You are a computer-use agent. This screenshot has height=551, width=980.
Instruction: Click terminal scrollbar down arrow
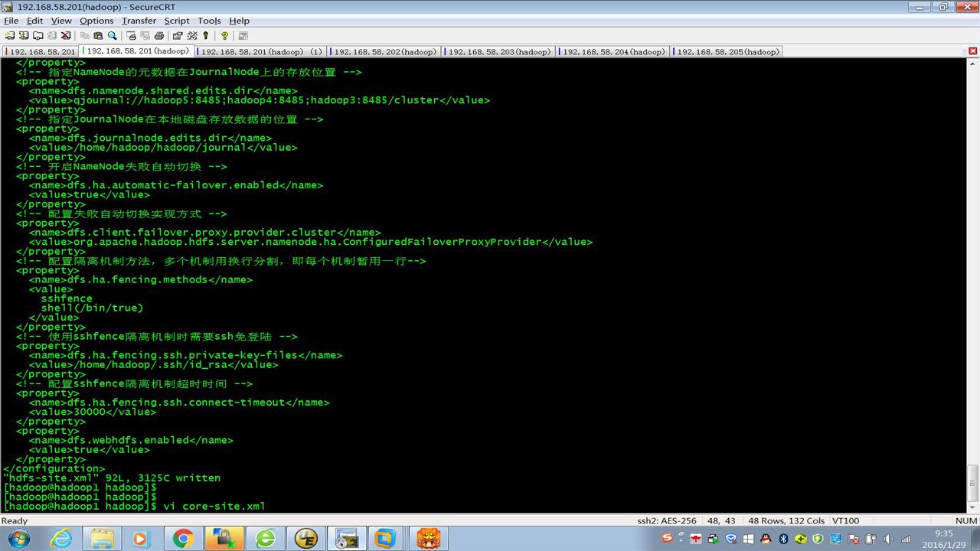[973, 508]
